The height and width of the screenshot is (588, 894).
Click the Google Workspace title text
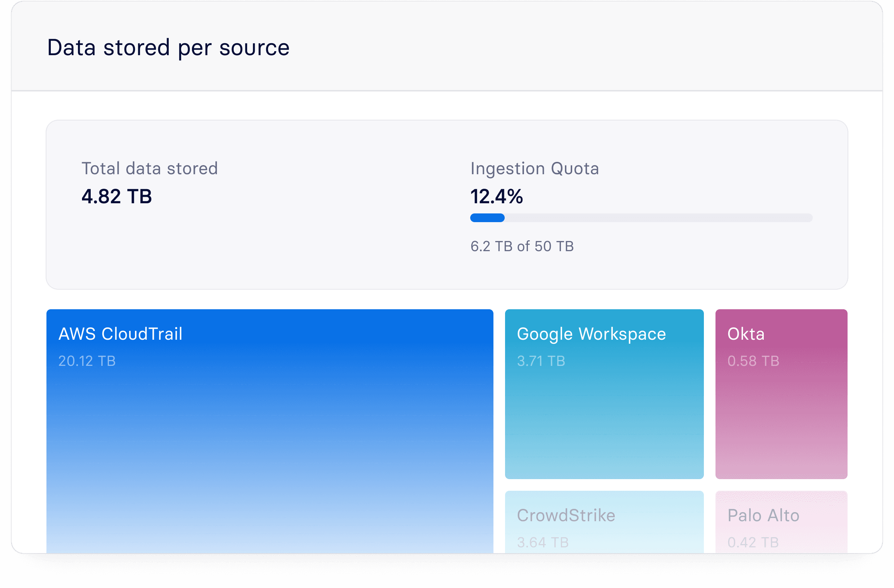click(x=591, y=334)
